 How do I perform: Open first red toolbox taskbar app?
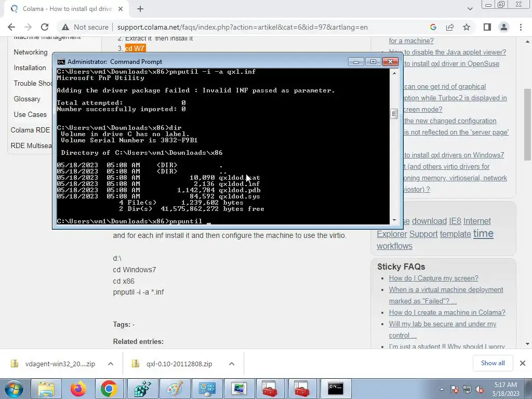[270, 389]
